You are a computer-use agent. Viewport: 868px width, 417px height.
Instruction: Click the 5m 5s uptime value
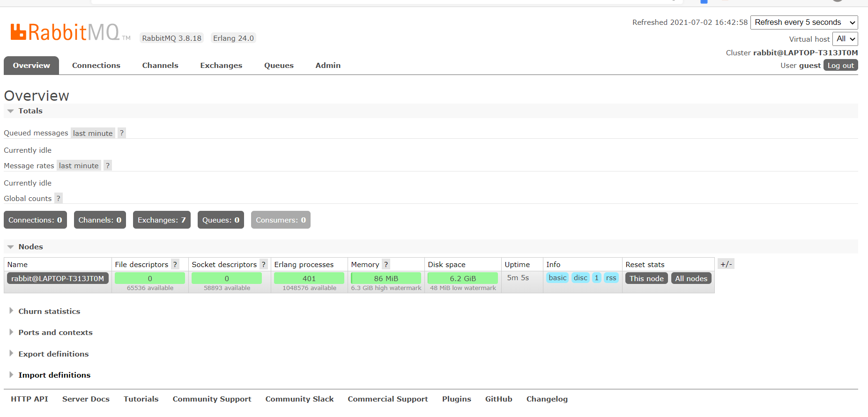pos(518,278)
